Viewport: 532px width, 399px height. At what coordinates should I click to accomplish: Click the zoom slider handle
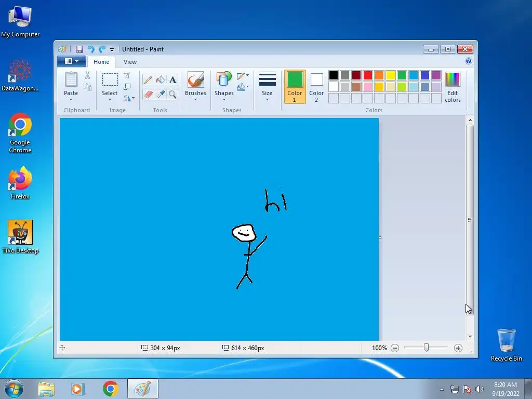pos(426,348)
